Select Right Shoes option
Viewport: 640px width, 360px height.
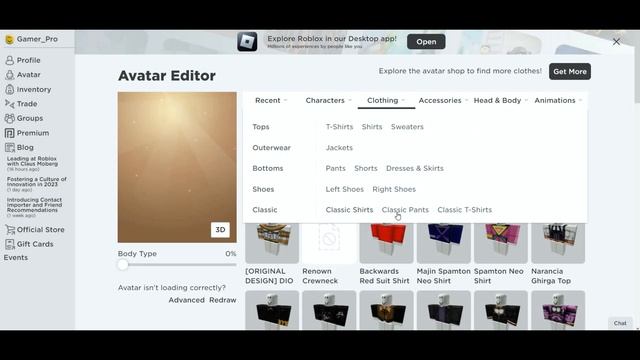394,189
